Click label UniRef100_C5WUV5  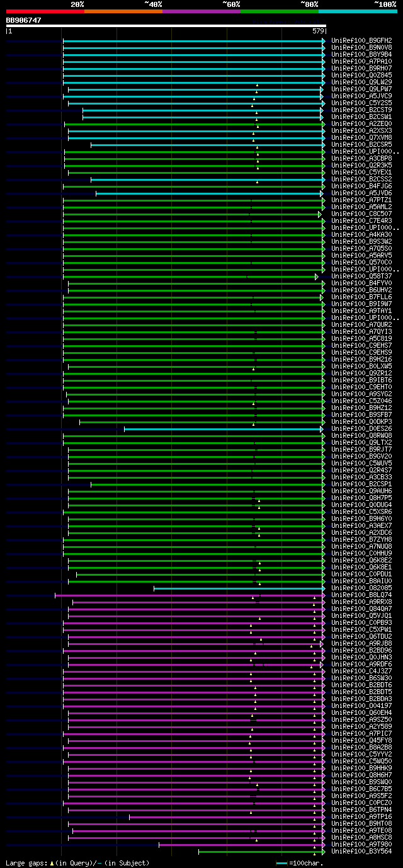click(x=361, y=463)
